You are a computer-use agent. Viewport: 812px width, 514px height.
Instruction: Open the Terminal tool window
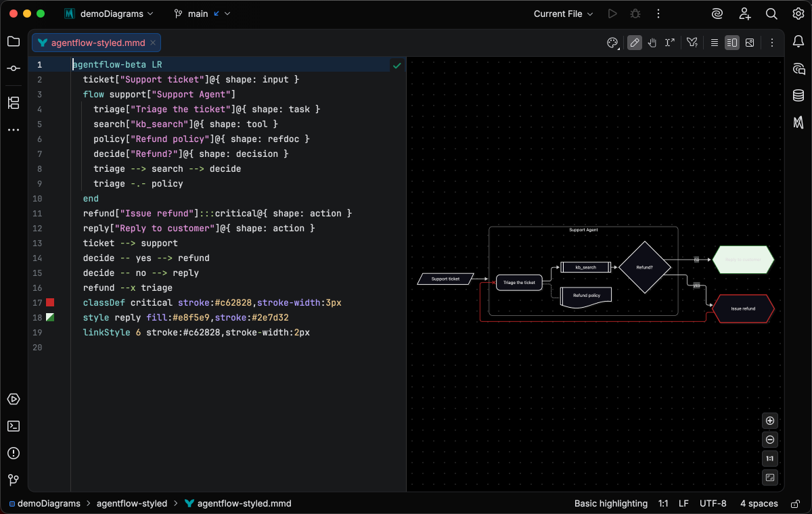click(14, 426)
